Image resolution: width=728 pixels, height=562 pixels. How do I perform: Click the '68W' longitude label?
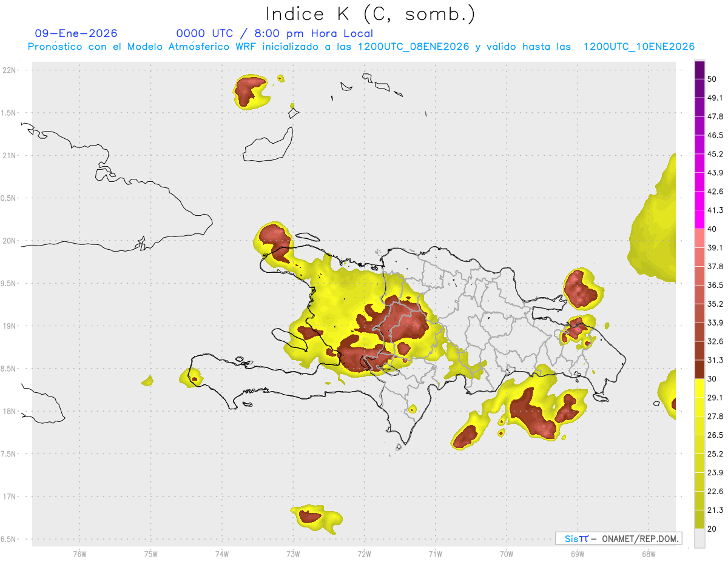(649, 554)
